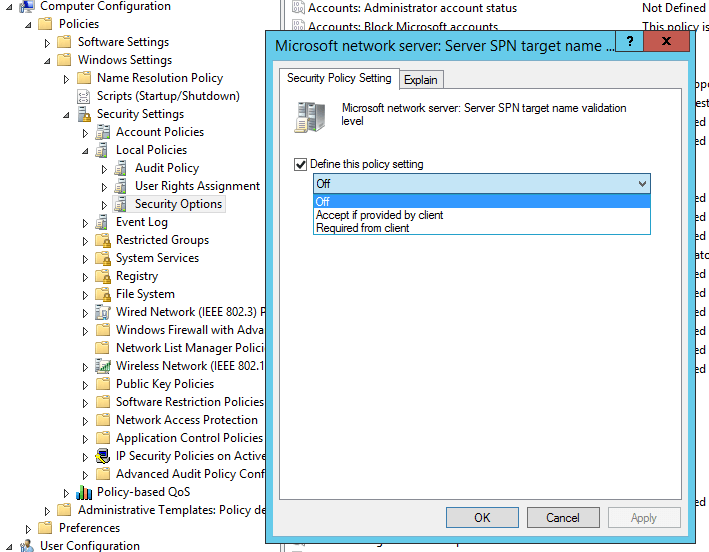
Task: Expand the Software Settings node
Action: pyautogui.click(x=47, y=43)
